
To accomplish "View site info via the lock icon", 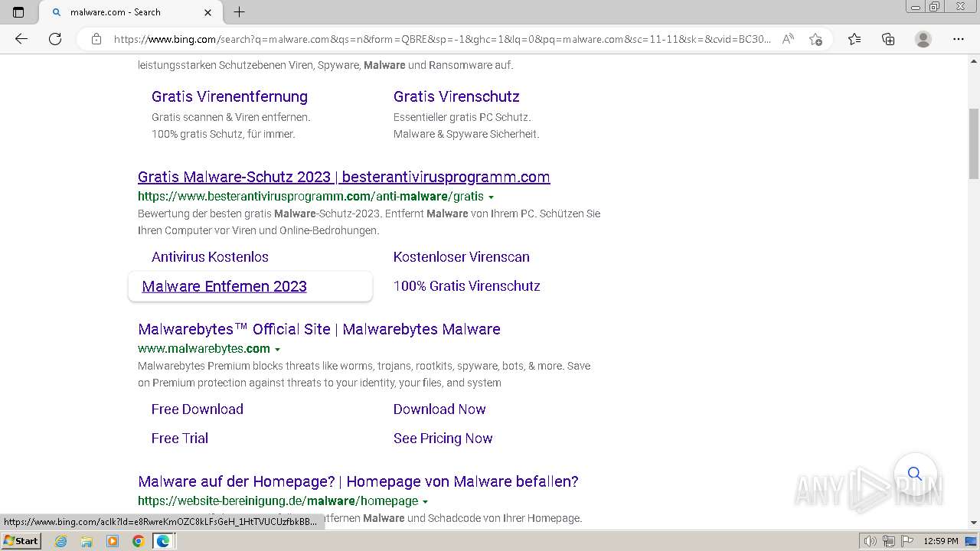I will click(x=96, y=39).
